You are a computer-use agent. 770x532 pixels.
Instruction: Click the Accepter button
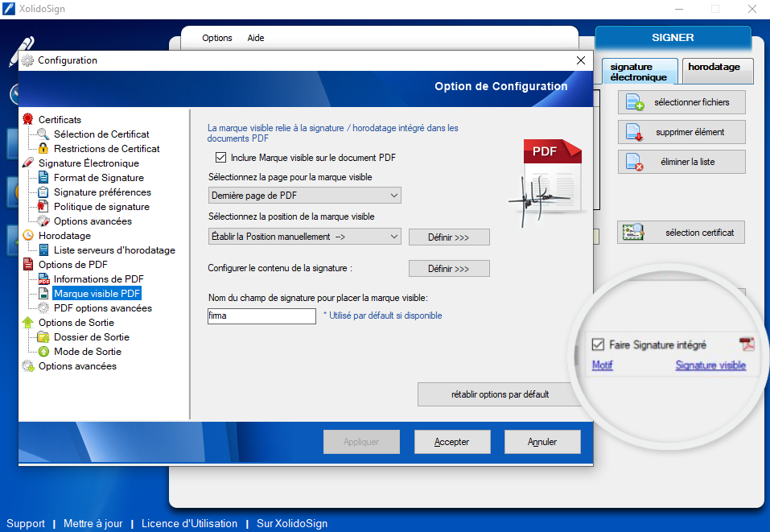click(452, 442)
